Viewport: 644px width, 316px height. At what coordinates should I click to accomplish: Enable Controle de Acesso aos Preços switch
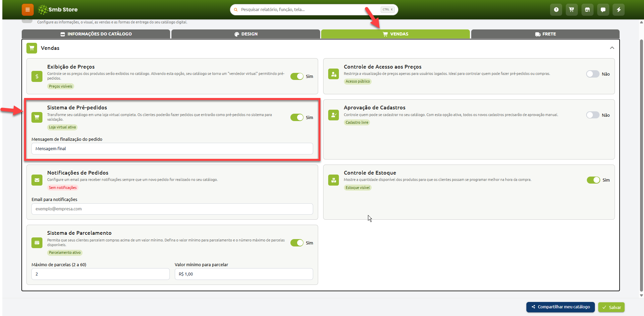(593, 74)
